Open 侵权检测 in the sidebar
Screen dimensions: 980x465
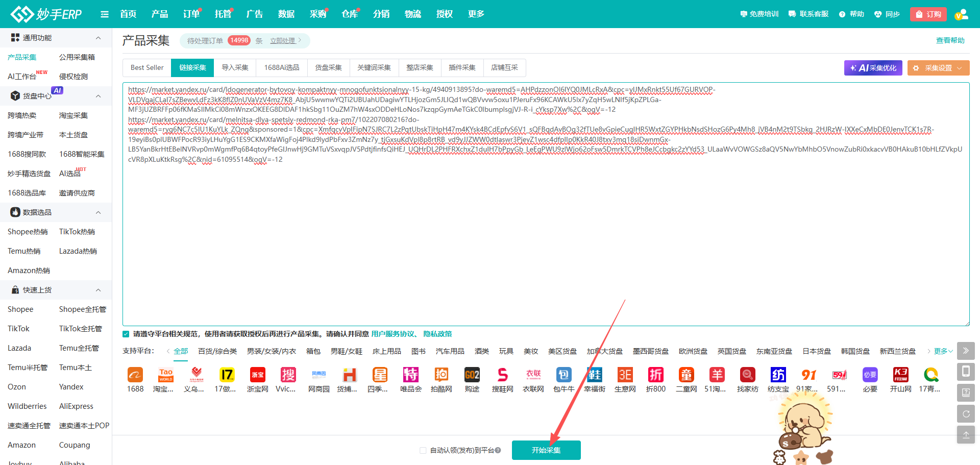click(73, 77)
